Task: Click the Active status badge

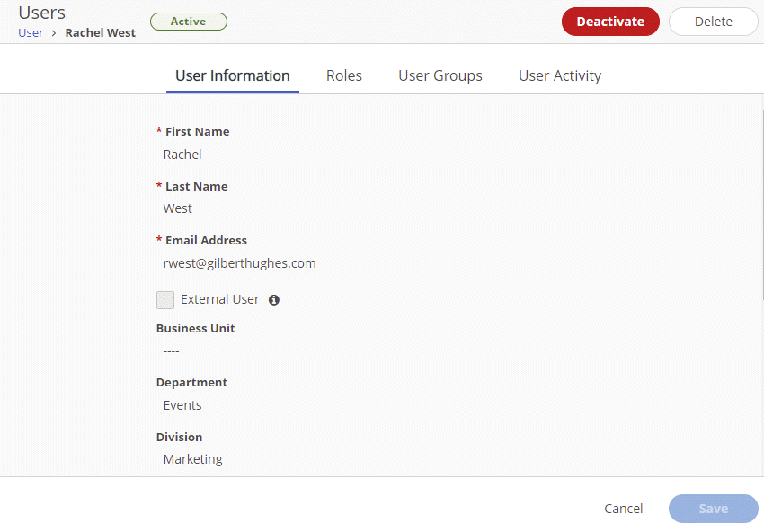Action: (x=189, y=21)
